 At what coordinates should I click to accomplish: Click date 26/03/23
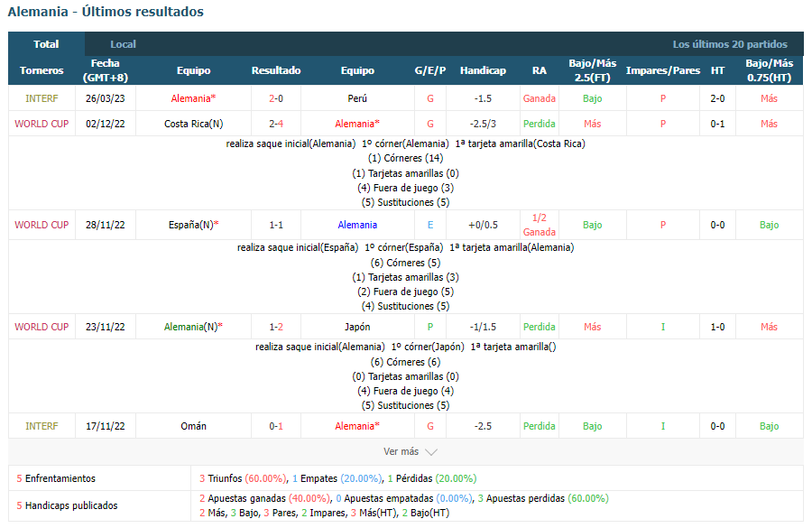[106, 98]
